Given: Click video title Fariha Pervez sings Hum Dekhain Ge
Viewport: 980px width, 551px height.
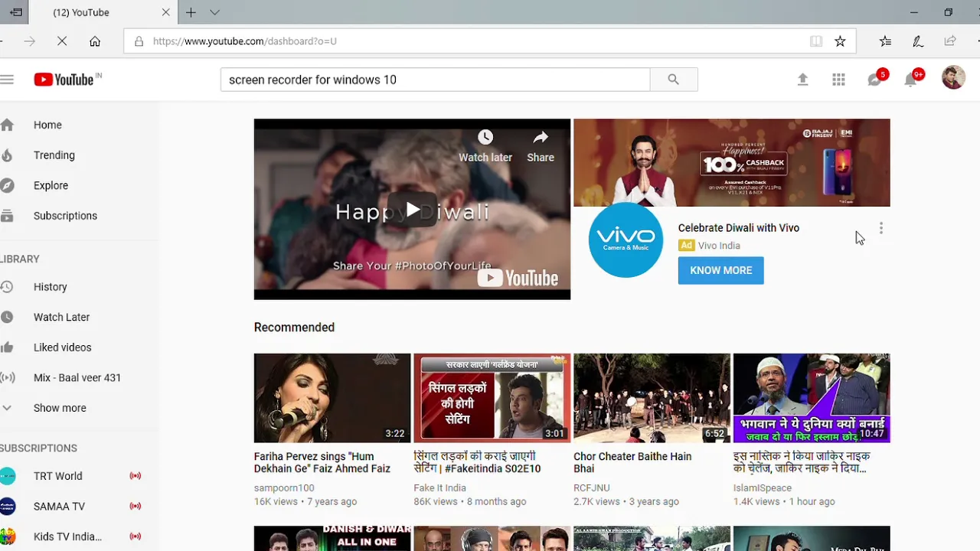Looking at the screenshot, I should (x=322, y=462).
